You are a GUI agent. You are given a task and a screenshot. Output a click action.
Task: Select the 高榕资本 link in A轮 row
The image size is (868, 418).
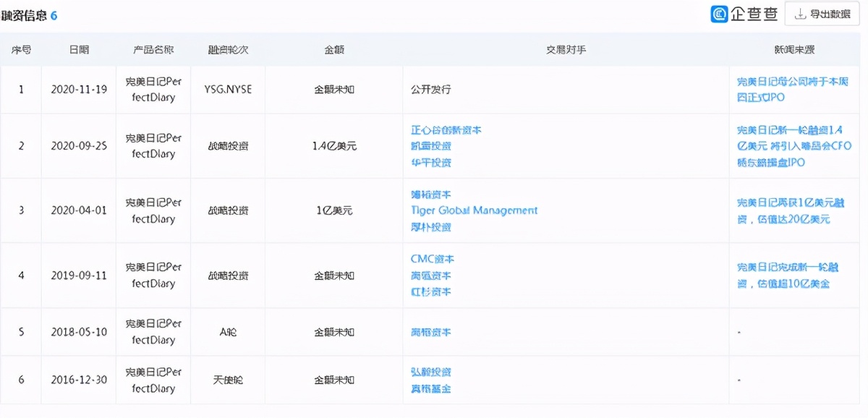click(x=431, y=332)
